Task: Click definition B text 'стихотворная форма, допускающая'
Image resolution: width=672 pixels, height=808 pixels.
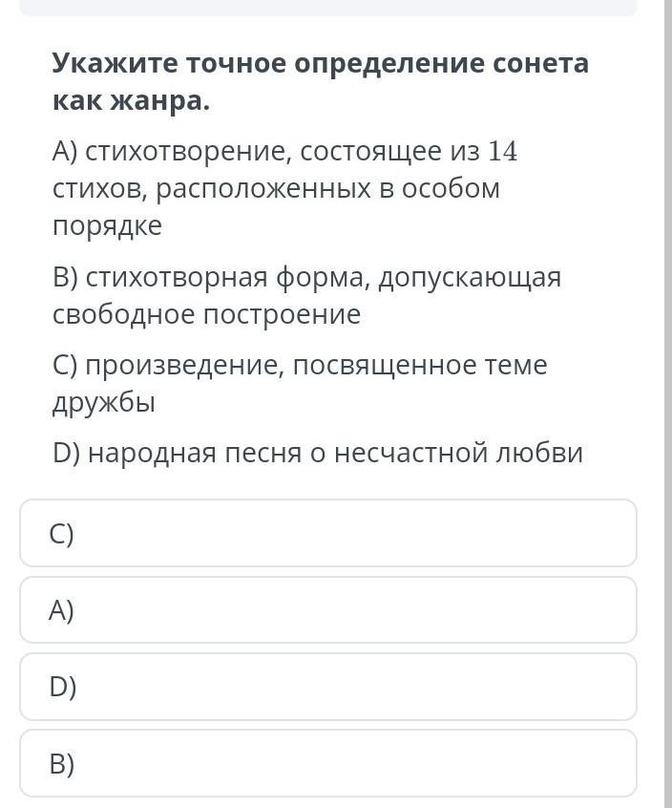Action: [324, 278]
